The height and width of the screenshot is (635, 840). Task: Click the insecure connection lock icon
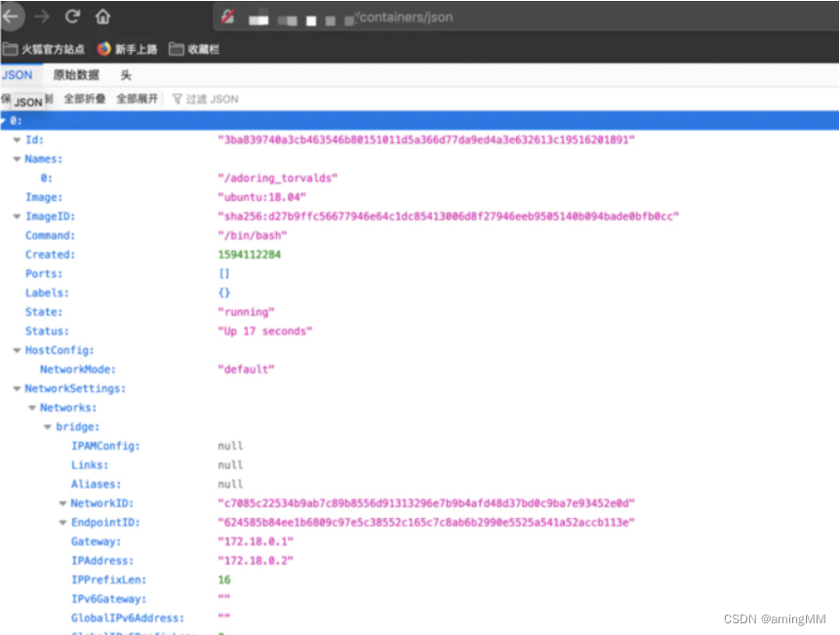[228, 17]
